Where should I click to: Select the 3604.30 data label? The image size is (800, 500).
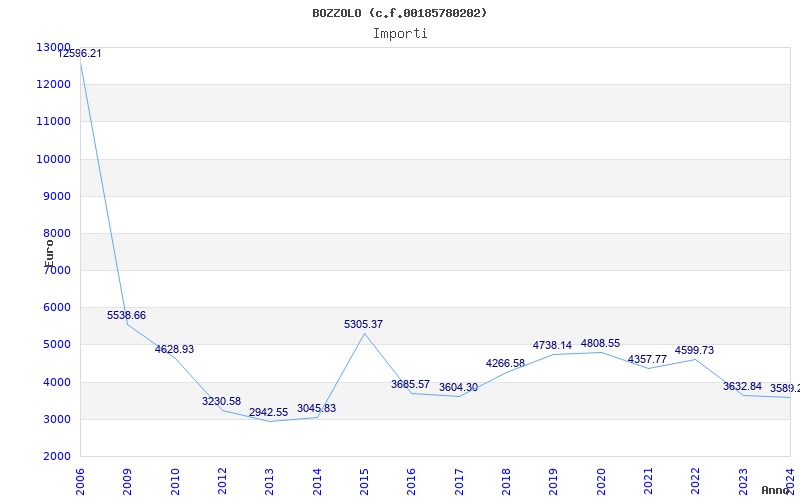coord(459,388)
